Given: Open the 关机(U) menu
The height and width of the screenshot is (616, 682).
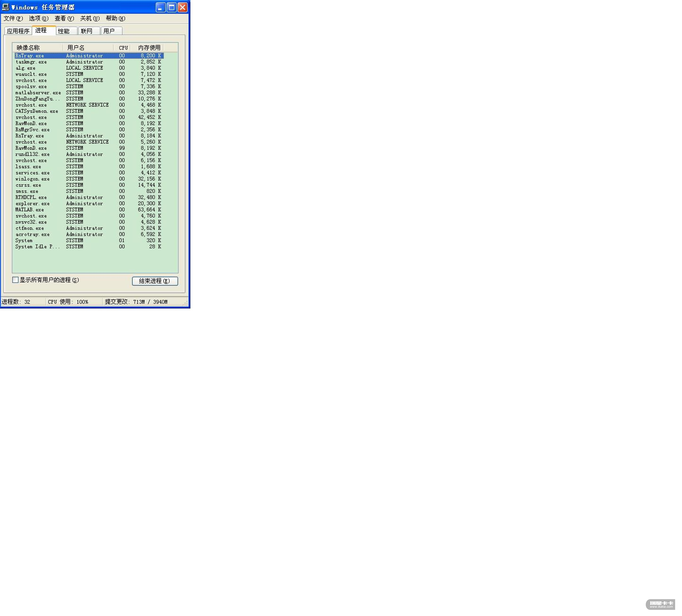Looking at the screenshot, I should tap(90, 18).
